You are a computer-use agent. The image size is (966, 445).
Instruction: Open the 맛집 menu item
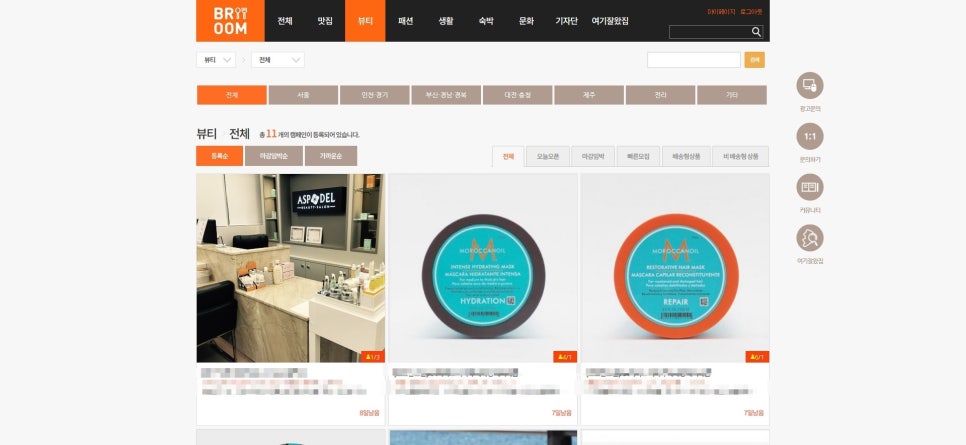pyautogui.click(x=325, y=21)
